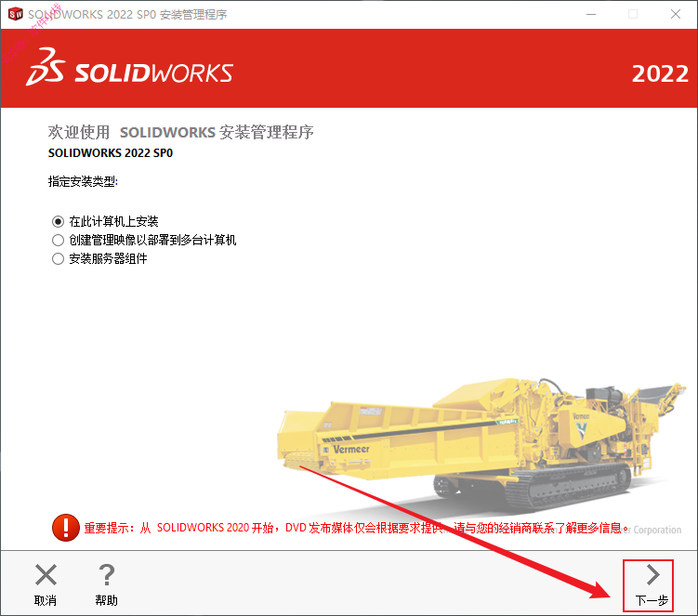Viewport: 698px width, 616px height.
Task: Click the 取消 label text
Action: click(x=46, y=600)
